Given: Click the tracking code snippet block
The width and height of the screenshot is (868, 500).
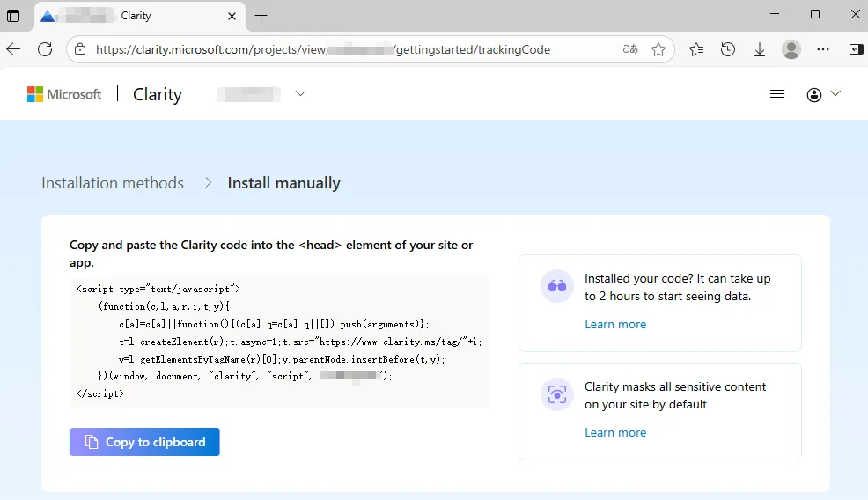Looking at the screenshot, I should coord(280,342).
